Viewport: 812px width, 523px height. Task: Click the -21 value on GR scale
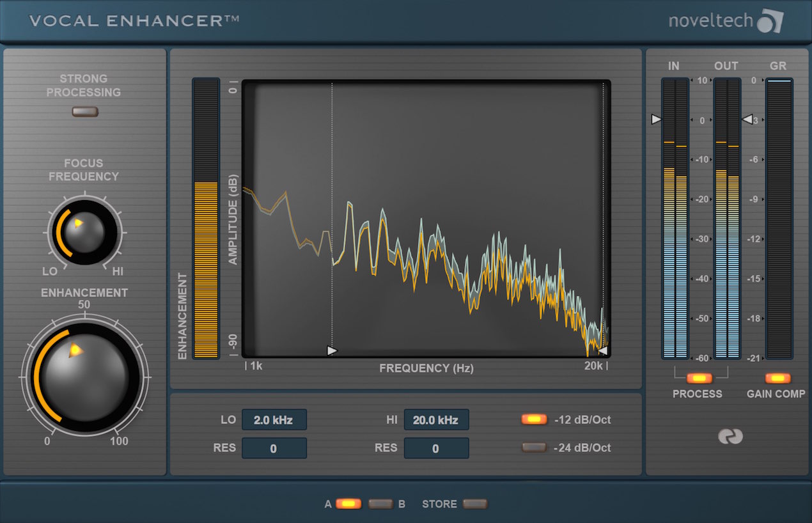[754, 357]
